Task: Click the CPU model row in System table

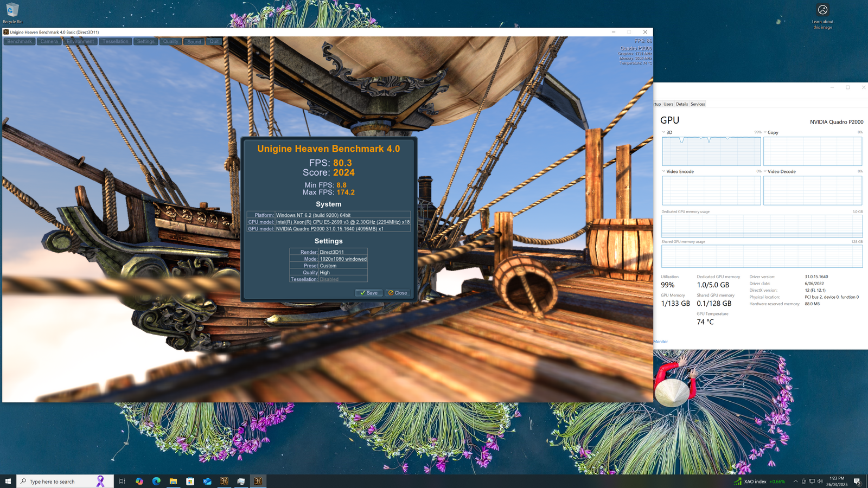Action: [x=329, y=222]
